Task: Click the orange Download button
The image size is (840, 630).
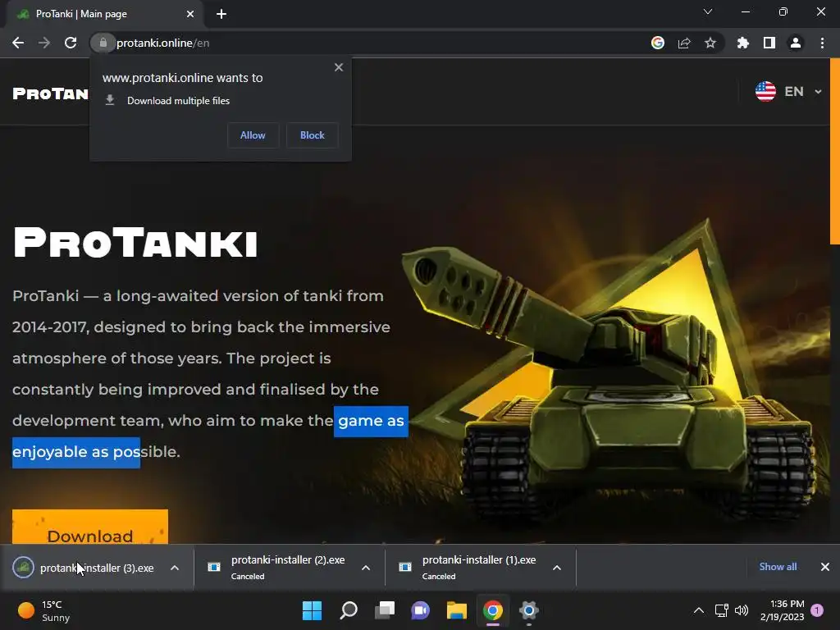Action: pos(90,527)
